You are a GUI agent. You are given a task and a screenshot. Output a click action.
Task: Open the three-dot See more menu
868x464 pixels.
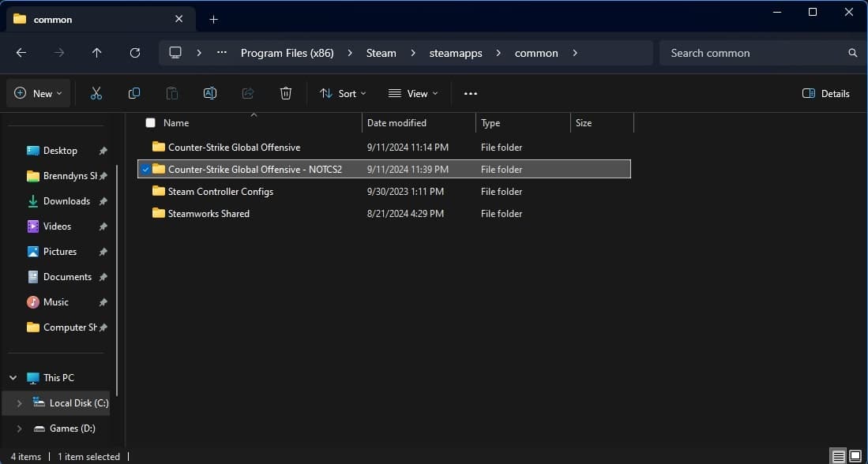(x=471, y=93)
